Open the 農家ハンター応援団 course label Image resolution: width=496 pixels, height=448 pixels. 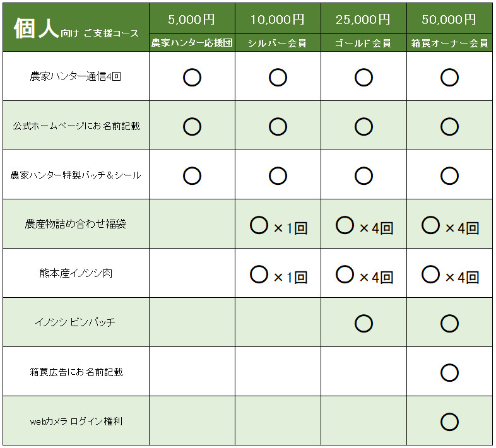192,44
